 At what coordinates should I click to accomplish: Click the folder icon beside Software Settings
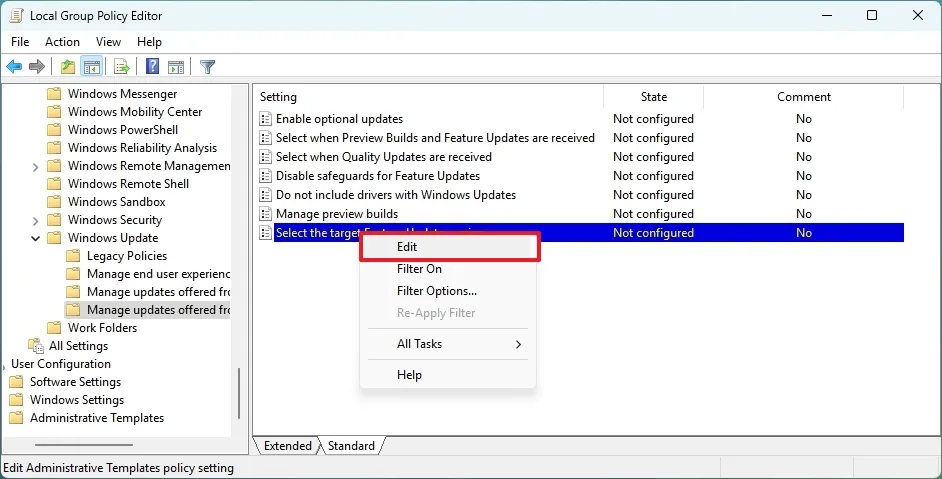[16, 382]
